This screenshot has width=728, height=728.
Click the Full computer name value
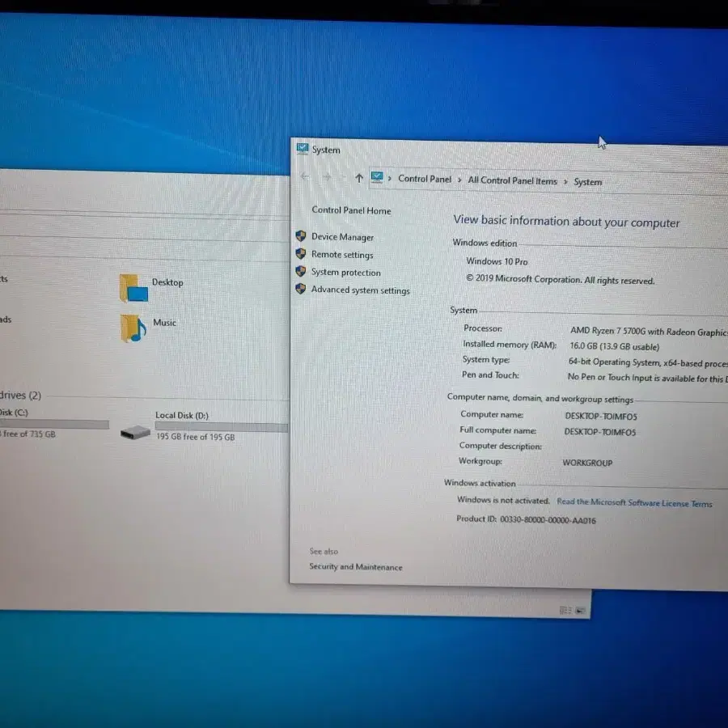click(x=600, y=432)
